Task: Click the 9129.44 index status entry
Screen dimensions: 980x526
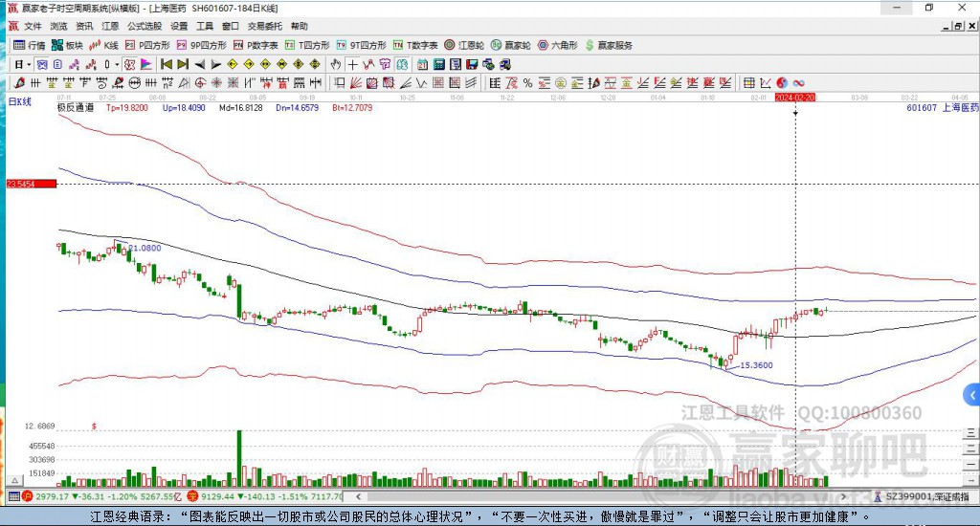Action: tap(265, 496)
